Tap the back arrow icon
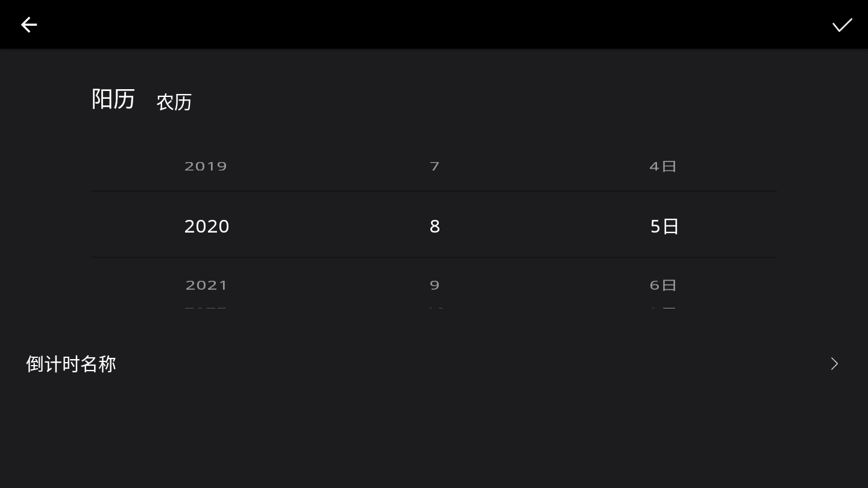The height and width of the screenshot is (488, 868). [29, 25]
